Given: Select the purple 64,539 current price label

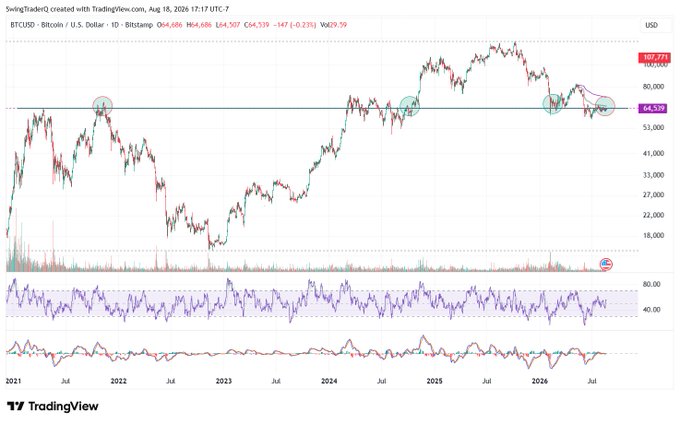Looking at the screenshot, I should click(652, 108).
